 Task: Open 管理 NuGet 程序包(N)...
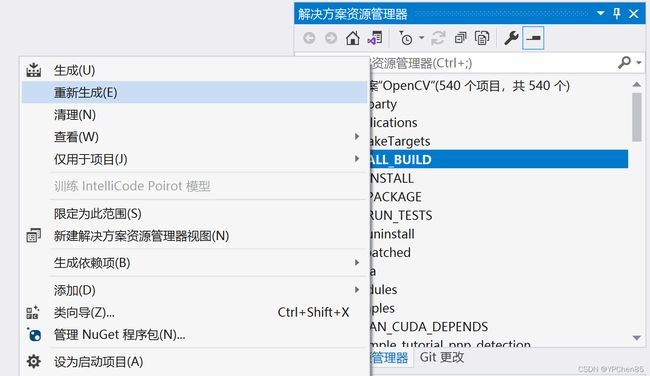[x=194, y=335]
